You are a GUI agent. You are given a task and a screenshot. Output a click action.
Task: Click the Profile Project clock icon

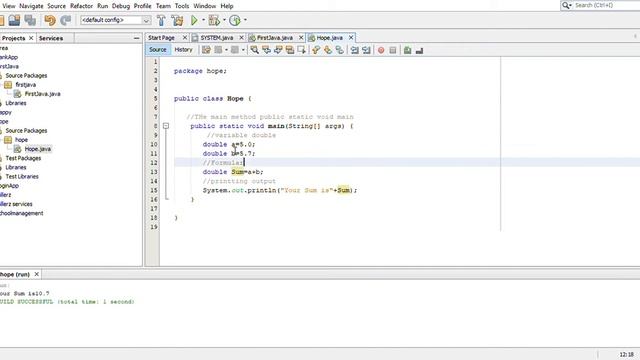click(235, 20)
